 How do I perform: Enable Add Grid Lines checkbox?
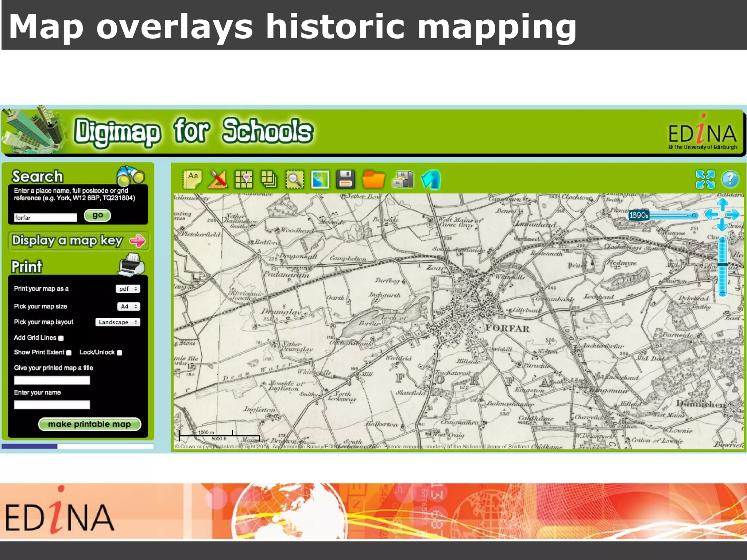[61, 338]
